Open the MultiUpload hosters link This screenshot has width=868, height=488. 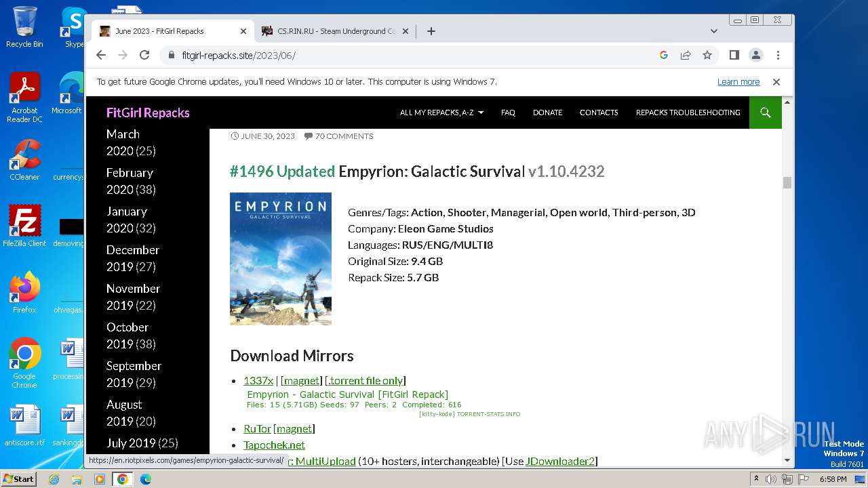pyautogui.click(x=325, y=462)
